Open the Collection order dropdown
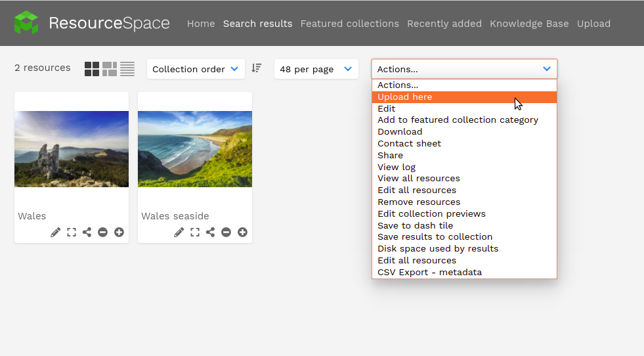 pos(196,69)
